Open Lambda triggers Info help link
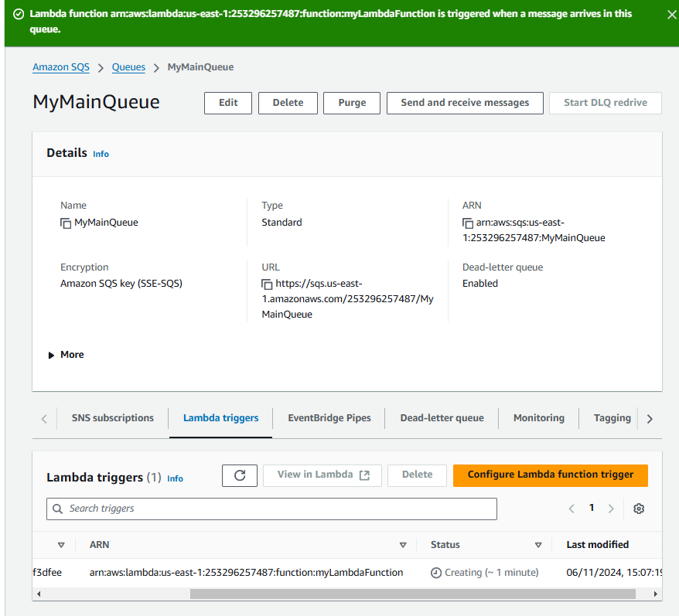The width and height of the screenshot is (679, 616). (175, 479)
